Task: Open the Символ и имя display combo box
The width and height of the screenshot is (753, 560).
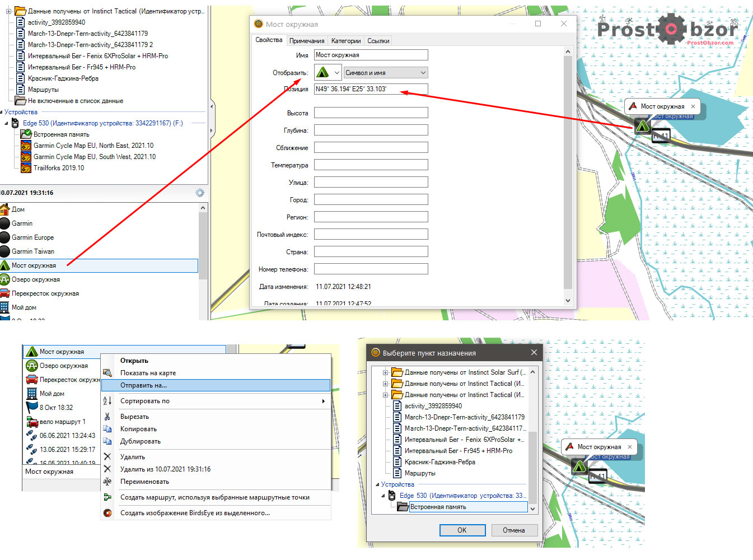Action: pos(385,73)
